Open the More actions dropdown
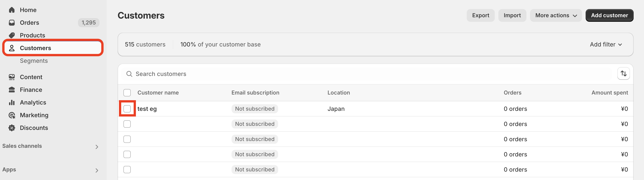Screen dimensions: 644x180 pyautogui.click(x=556, y=16)
